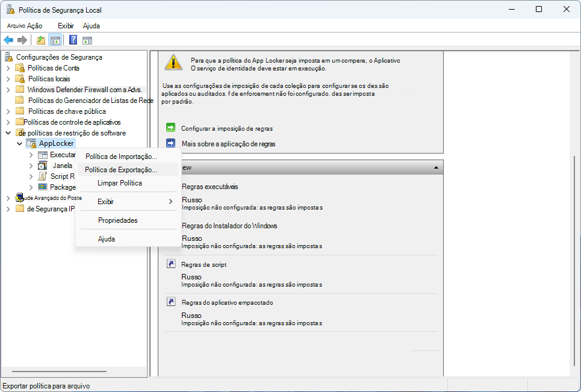Click the Regras de script shortcut icon

point(171,263)
